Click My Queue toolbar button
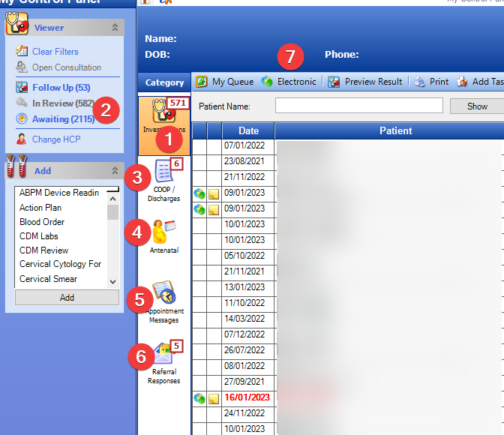The height and width of the screenshot is (435, 504). click(x=223, y=82)
